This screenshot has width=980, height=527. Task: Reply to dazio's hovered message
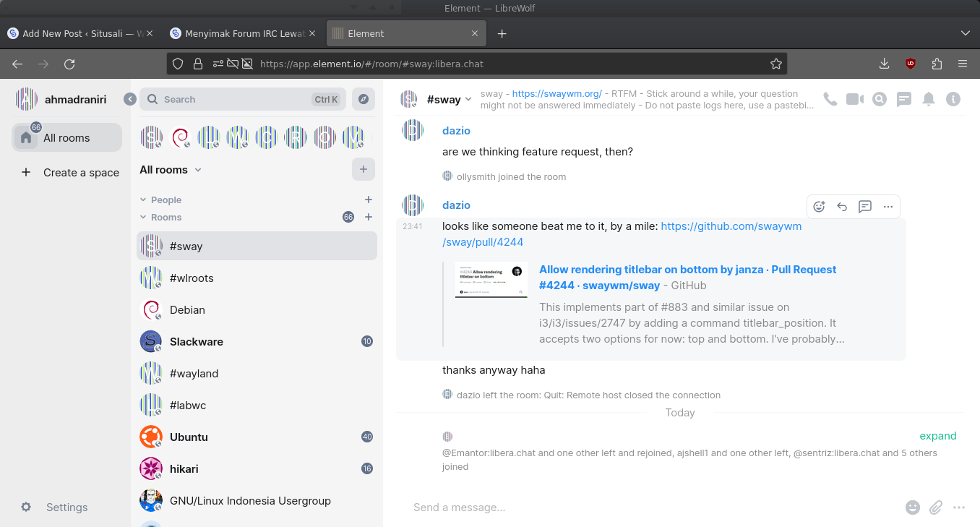842,206
